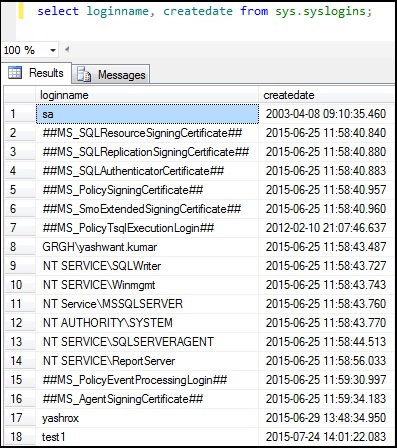This screenshot has height=448, width=397.
Task: Select ##MS_SmoExtendedSigningCertificate## cell
Action: [x=147, y=209]
